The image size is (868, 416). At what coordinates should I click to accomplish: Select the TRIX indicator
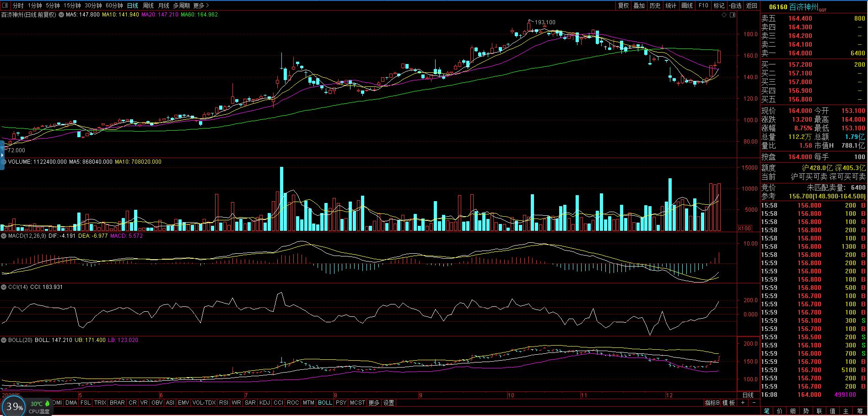click(x=100, y=403)
